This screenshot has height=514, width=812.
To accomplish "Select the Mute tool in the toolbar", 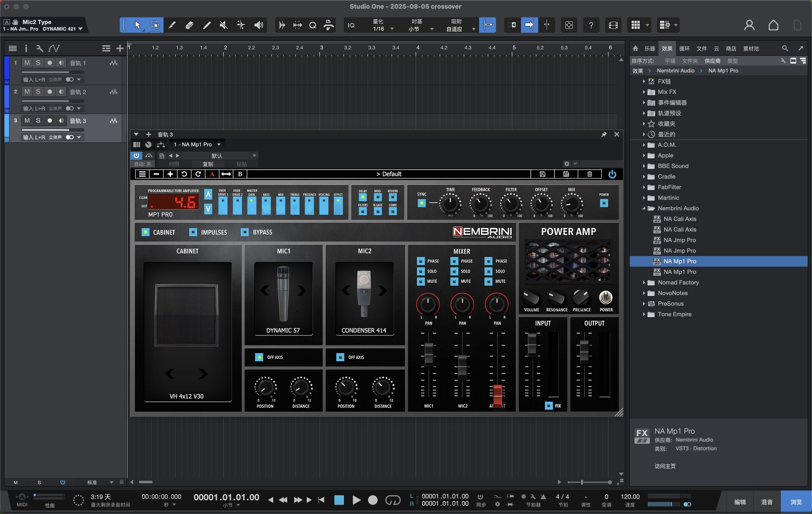I will pos(224,25).
